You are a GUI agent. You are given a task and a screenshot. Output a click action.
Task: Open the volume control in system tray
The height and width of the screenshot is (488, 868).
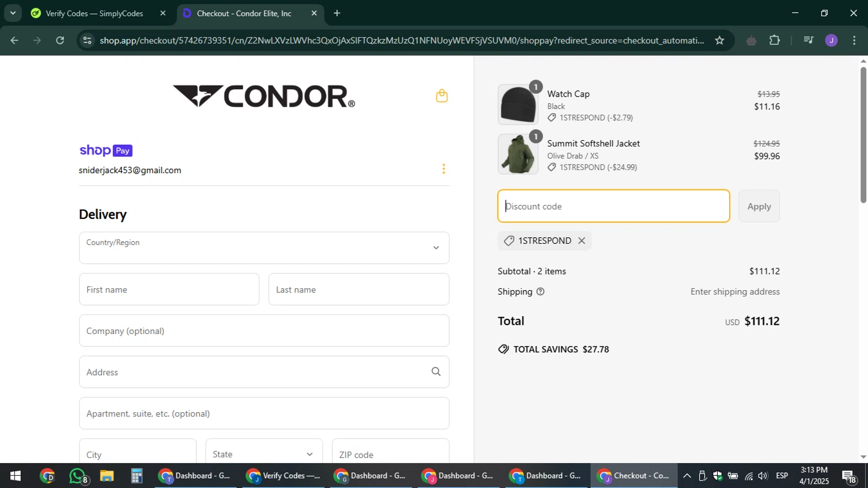[x=763, y=476]
